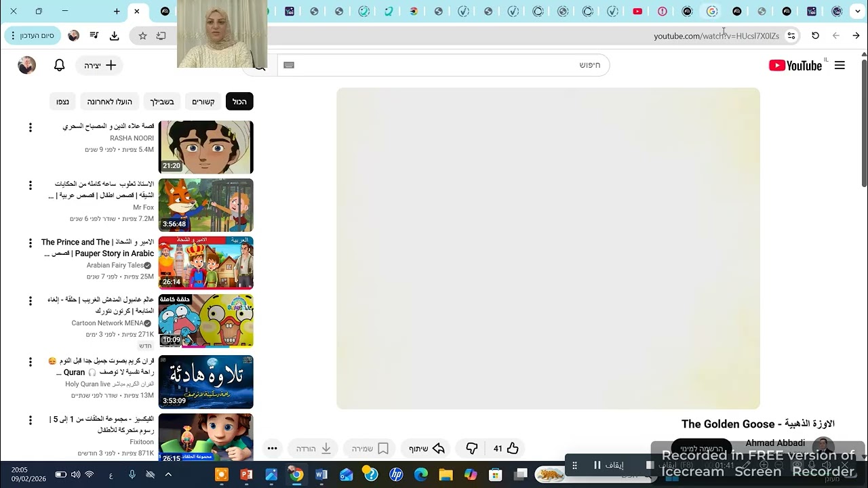The height and width of the screenshot is (488, 868).
Task: Go to the YouTube home logo
Action: click(x=795, y=65)
